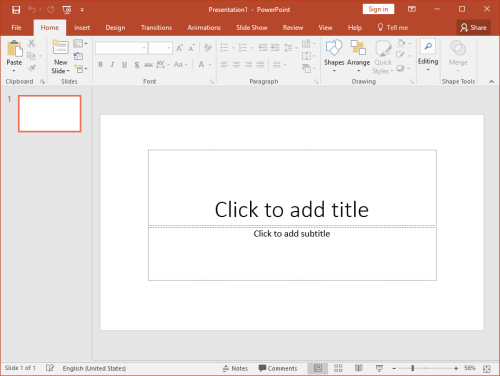Justify the text
Image resolution: width=500 pixels, height=376 pixels.
[x=260, y=65]
